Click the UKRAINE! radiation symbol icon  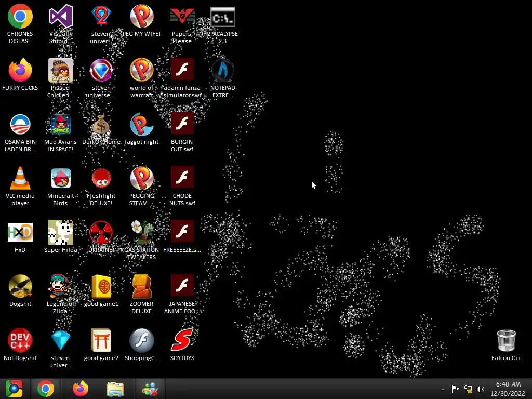tap(101, 232)
